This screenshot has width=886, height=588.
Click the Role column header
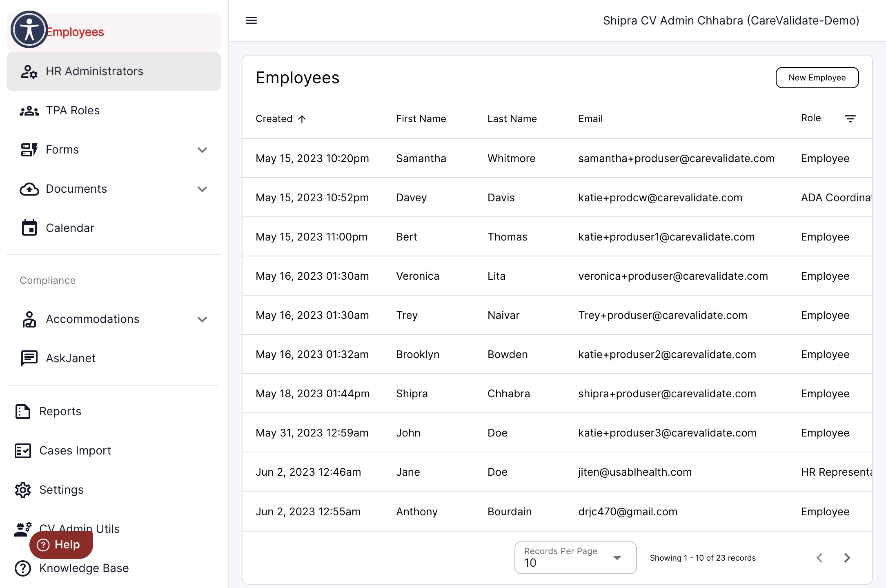click(811, 118)
